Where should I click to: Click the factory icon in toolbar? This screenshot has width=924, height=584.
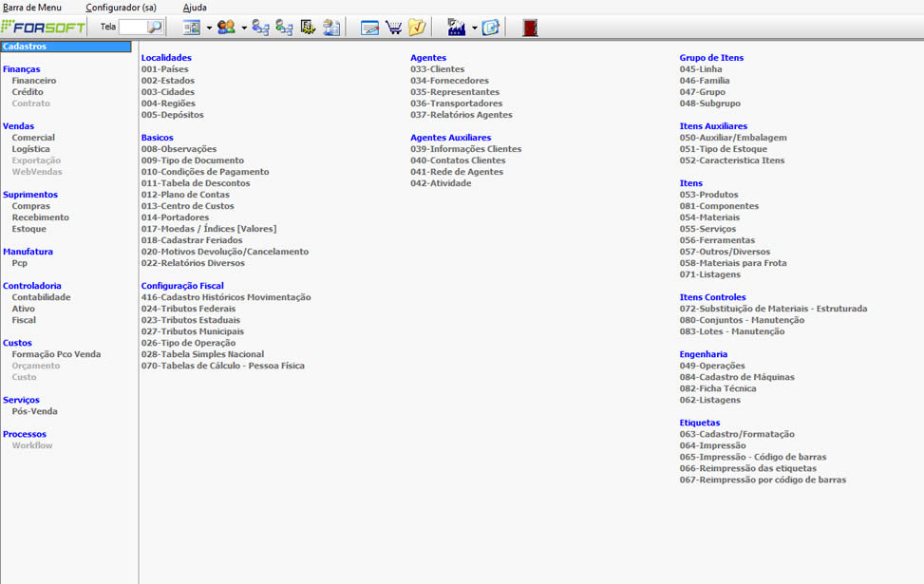click(x=456, y=28)
